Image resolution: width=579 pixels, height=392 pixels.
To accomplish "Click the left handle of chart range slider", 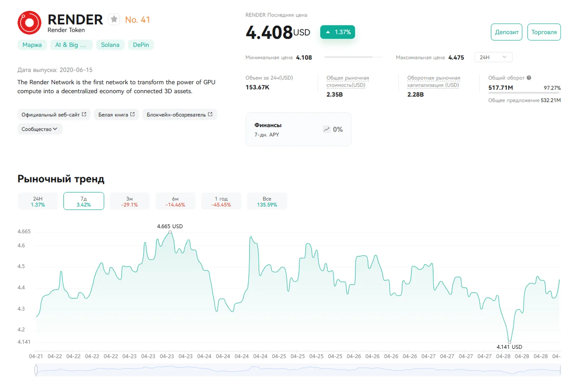I will pyautogui.click(x=36, y=370).
